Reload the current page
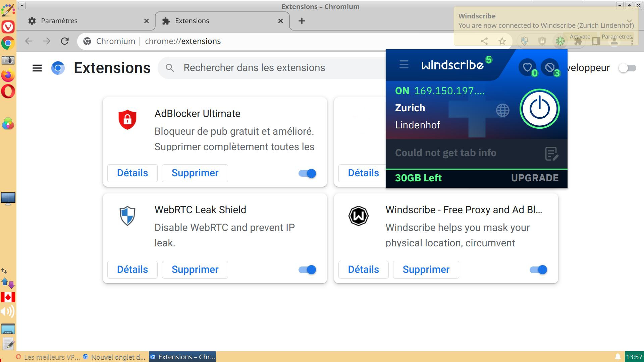 (65, 41)
